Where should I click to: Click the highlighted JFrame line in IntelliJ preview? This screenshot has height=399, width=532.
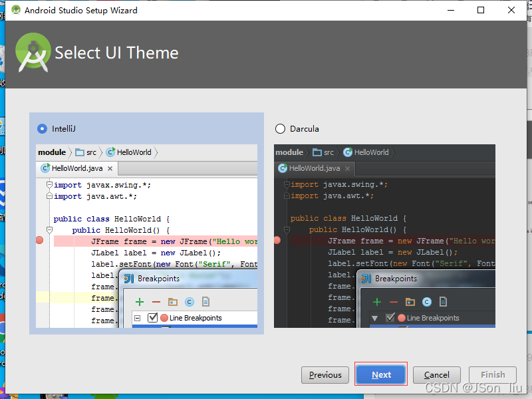pyautogui.click(x=156, y=241)
